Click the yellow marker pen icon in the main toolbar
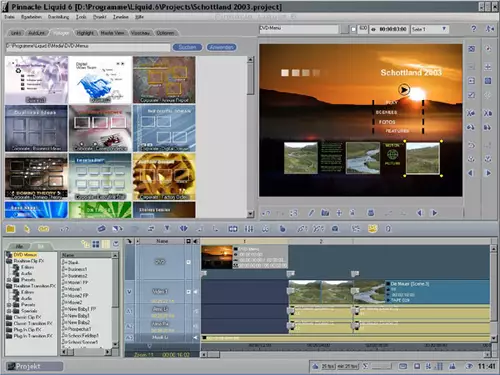This screenshot has width=500, height=375. pos(27,229)
